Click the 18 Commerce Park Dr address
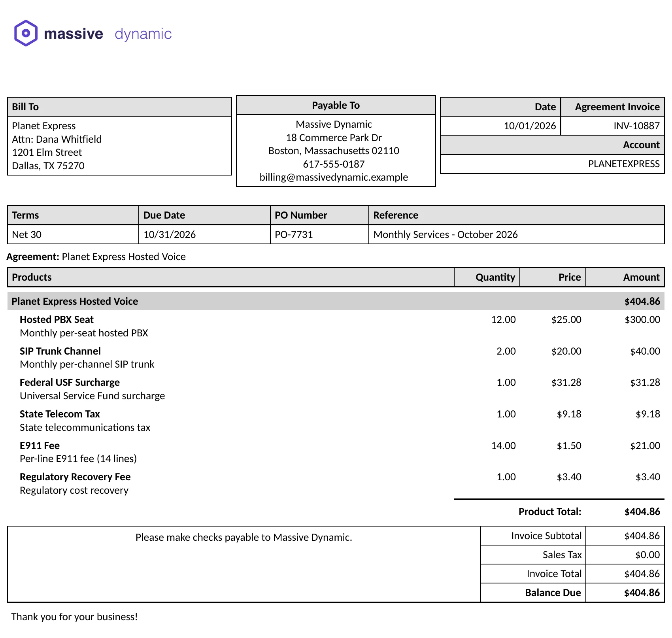Viewport: 672px width, 638px height. tap(334, 138)
